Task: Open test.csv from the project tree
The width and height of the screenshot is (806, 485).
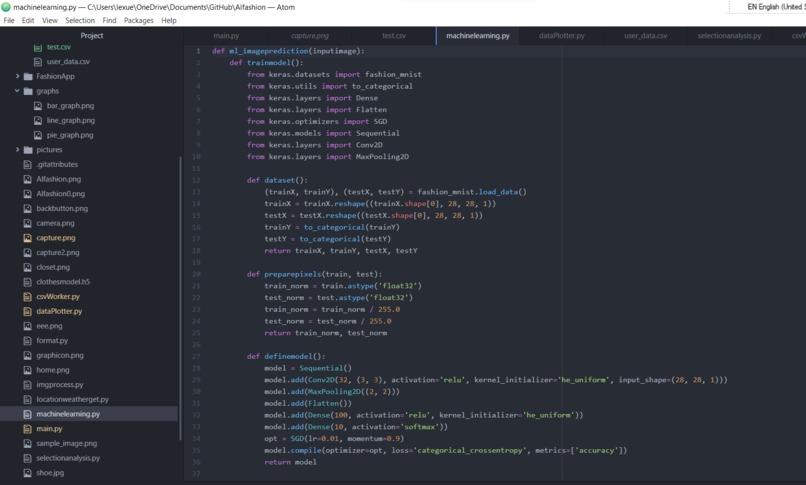Action: click(59, 47)
